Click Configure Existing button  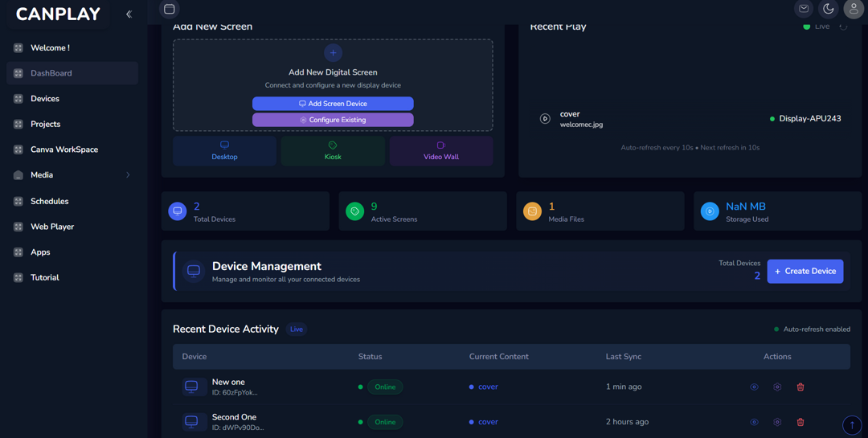pyautogui.click(x=333, y=120)
